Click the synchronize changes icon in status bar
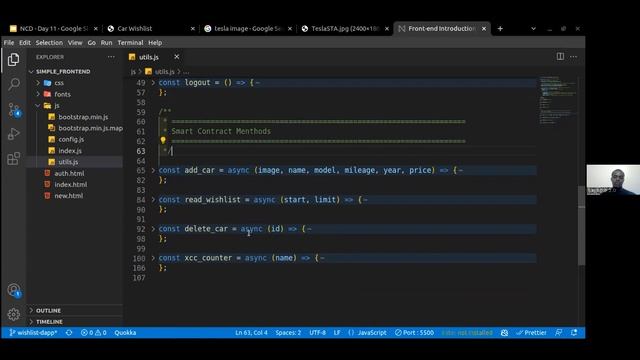640x360 pixels. [69, 333]
